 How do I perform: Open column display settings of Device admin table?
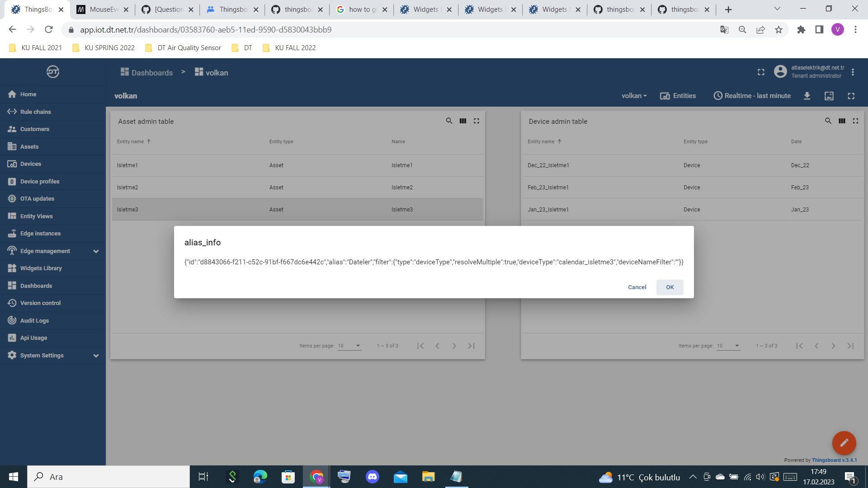point(842,121)
